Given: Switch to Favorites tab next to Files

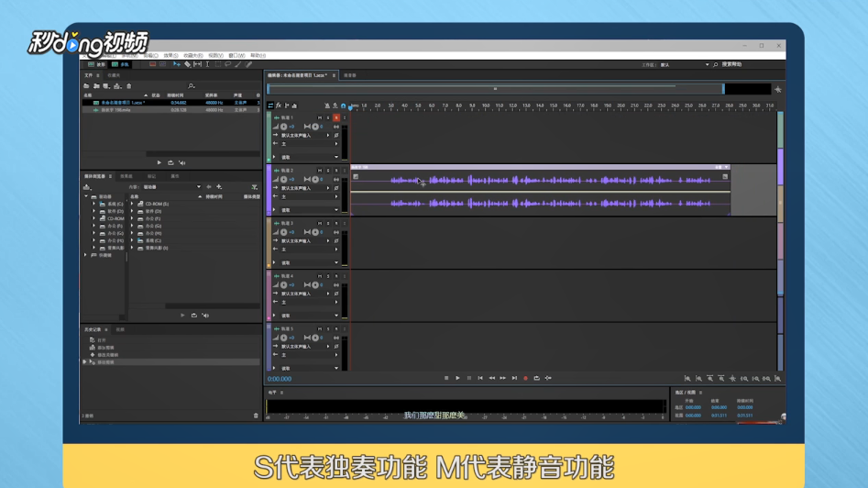Looking at the screenshot, I should tap(114, 75).
